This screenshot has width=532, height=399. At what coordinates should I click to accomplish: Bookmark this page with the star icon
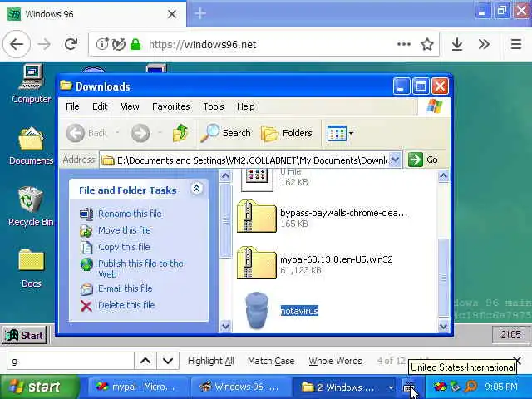[426, 44]
